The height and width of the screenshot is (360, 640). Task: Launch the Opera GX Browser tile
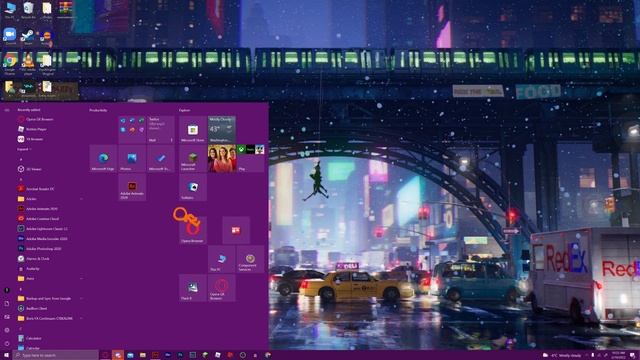[222, 288]
